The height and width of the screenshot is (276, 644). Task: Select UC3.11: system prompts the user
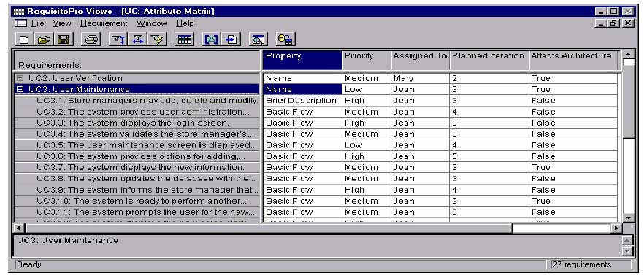137,212
